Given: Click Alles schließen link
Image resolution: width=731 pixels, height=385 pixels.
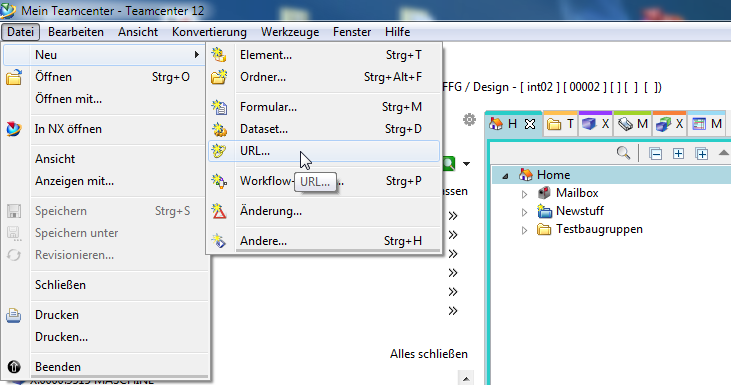Looking at the screenshot, I should (x=429, y=354).
